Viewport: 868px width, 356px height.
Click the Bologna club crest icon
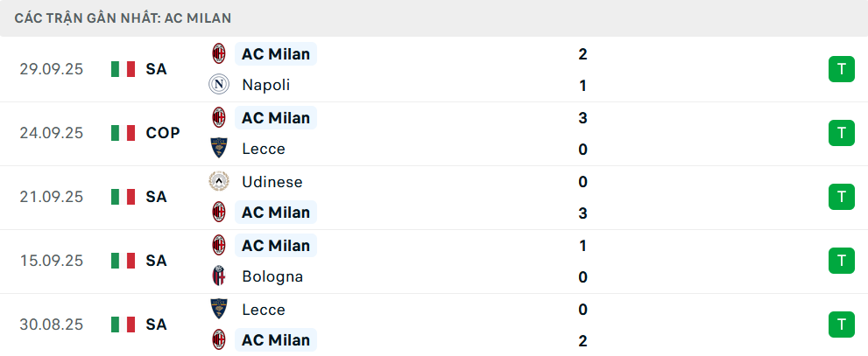[218, 276]
